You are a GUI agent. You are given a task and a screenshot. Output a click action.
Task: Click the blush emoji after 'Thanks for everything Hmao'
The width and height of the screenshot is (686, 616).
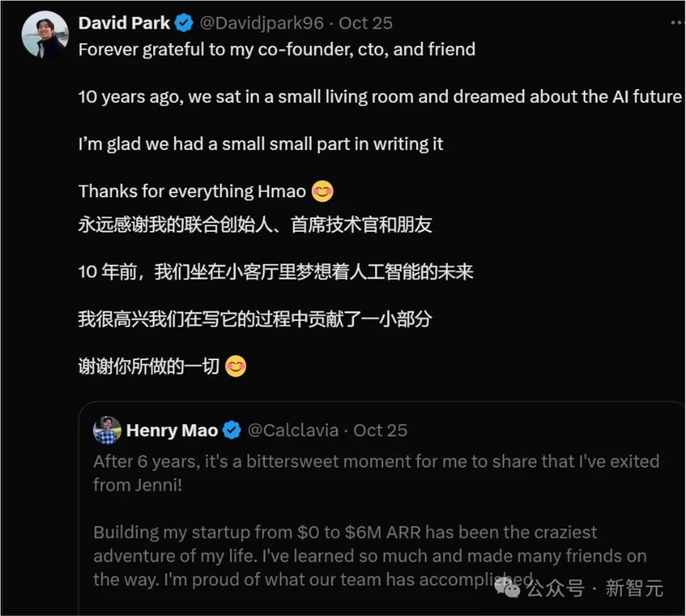pos(322,191)
